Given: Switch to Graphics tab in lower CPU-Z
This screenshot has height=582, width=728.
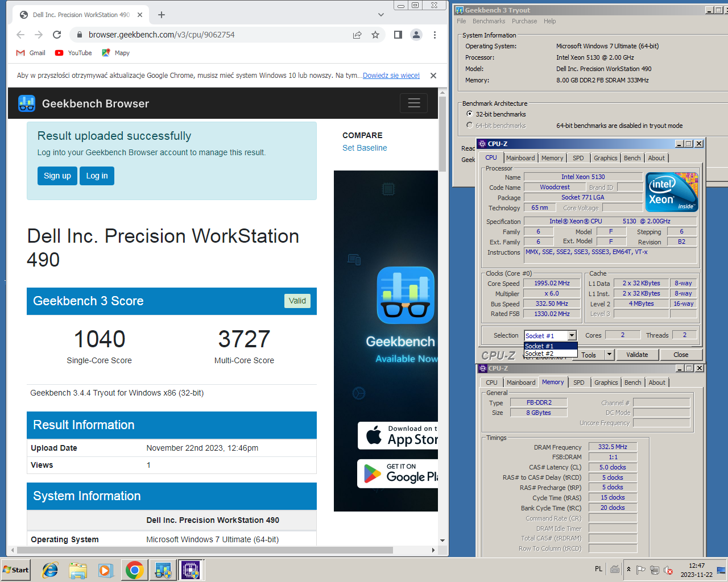Looking at the screenshot, I should coord(606,383).
